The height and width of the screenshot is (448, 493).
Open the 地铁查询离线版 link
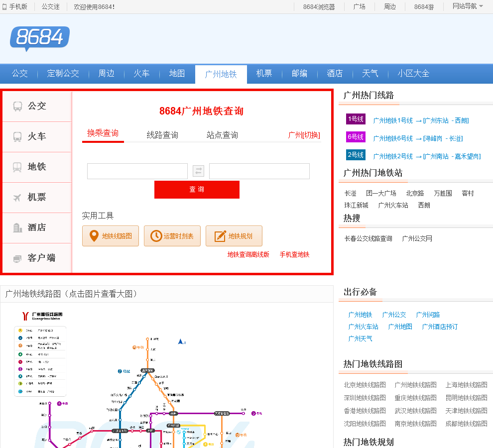point(248,255)
